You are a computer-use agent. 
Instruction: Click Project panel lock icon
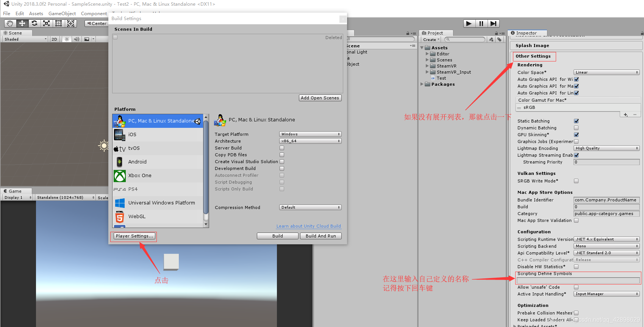coord(496,33)
